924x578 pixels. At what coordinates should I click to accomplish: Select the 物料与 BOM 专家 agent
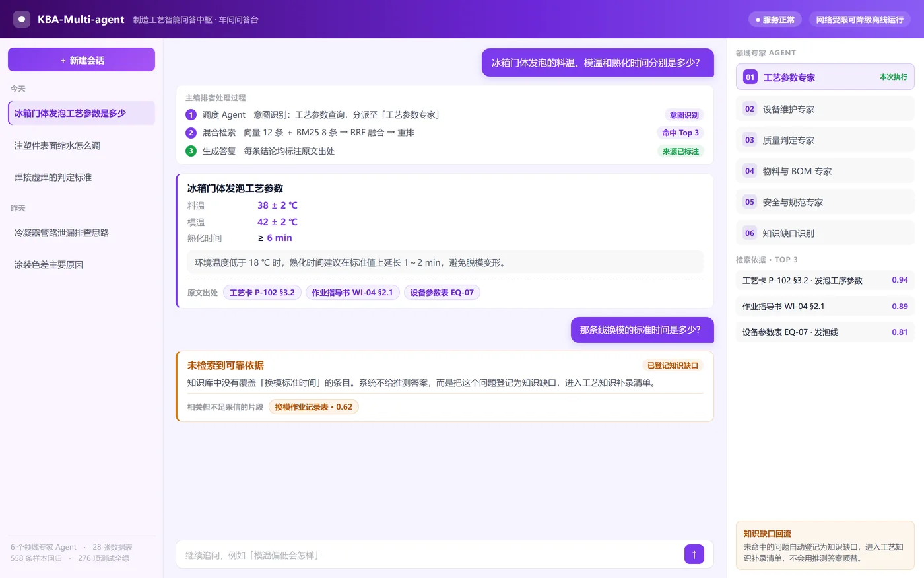pos(825,171)
